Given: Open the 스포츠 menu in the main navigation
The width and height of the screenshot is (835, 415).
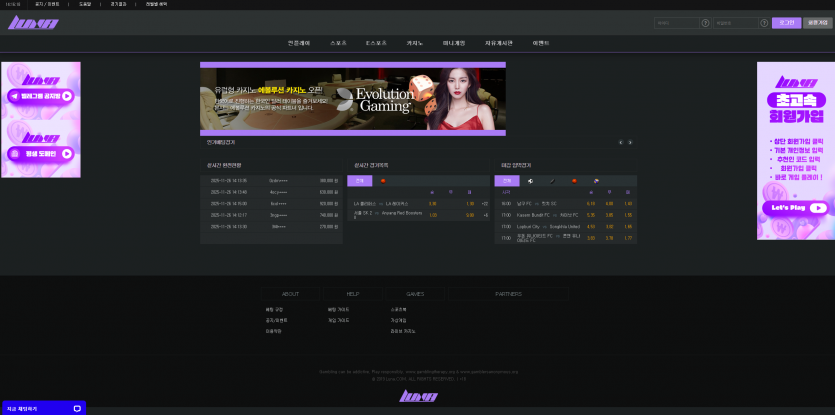Looking at the screenshot, I should click(x=338, y=43).
